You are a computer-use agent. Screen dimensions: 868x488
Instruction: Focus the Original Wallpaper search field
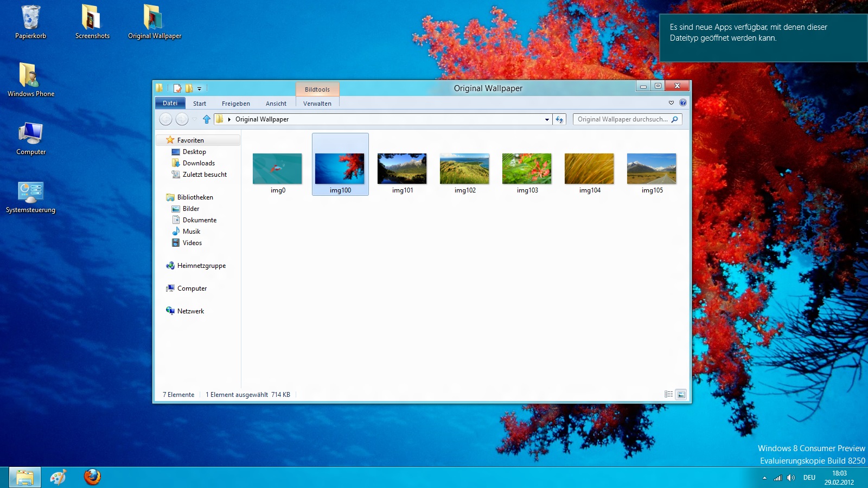(x=622, y=119)
